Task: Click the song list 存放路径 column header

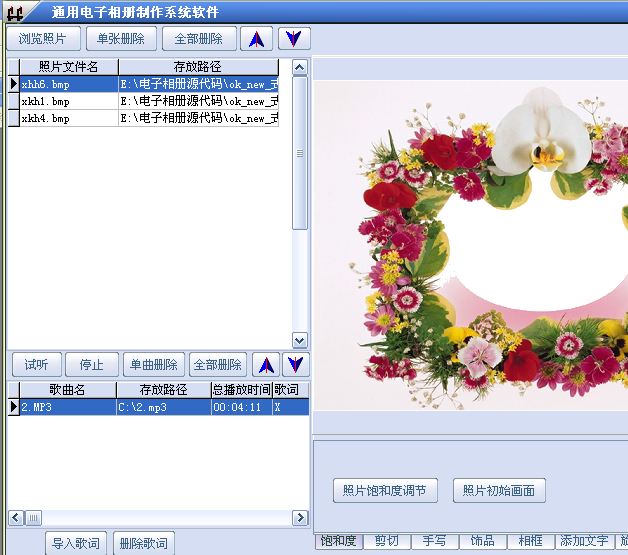Action: pyautogui.click(x=164, y=390)
